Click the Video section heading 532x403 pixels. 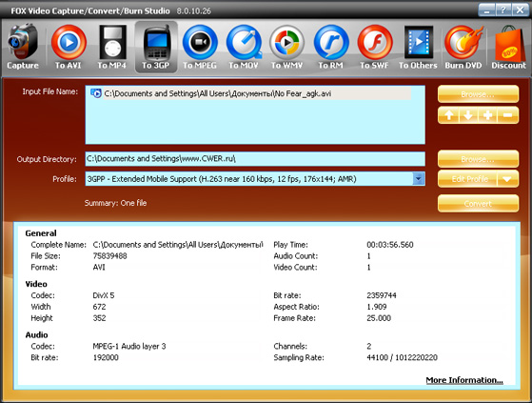coord(36,284)
